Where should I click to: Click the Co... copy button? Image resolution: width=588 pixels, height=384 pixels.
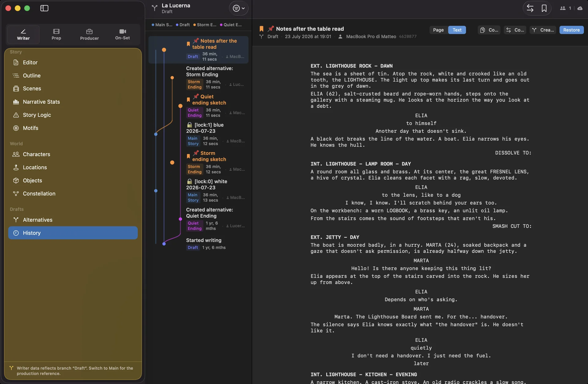pyautogui.click(x=489, y=30)
